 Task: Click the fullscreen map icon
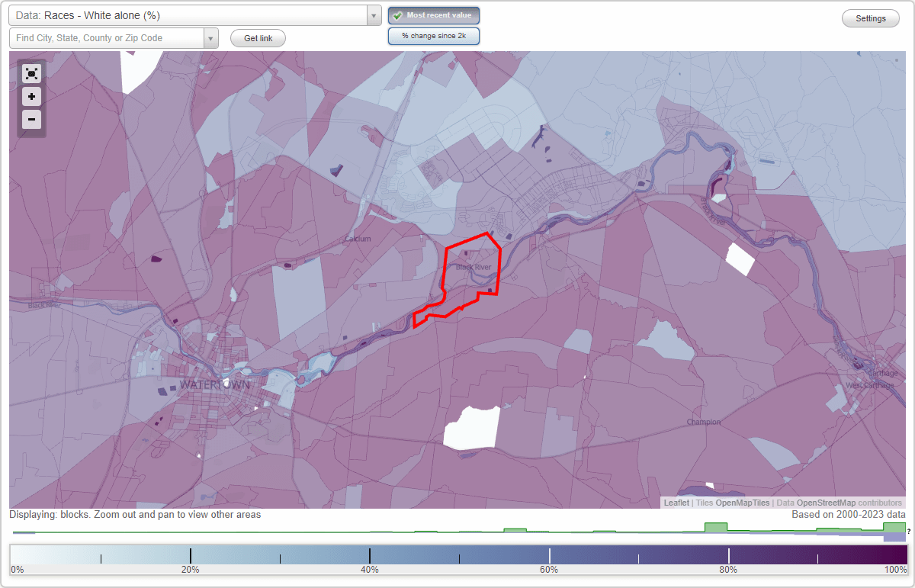pos(31,73)
